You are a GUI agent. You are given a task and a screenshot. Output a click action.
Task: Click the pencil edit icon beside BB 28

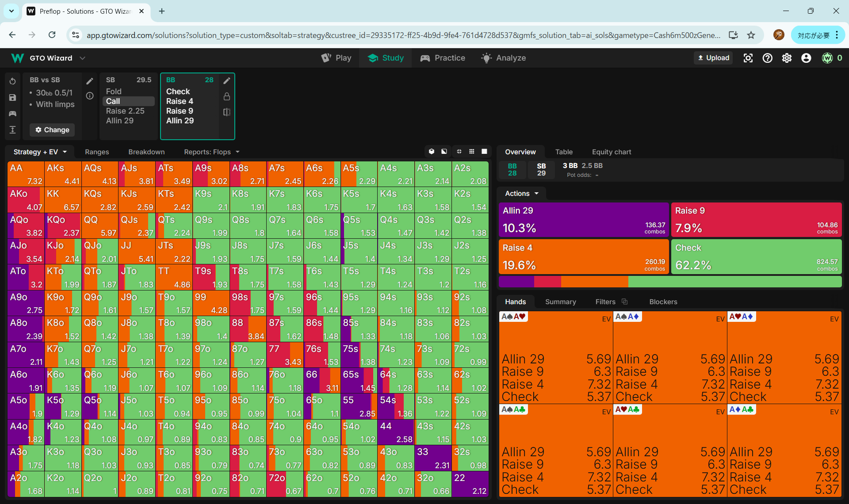(x=226, y=80)
